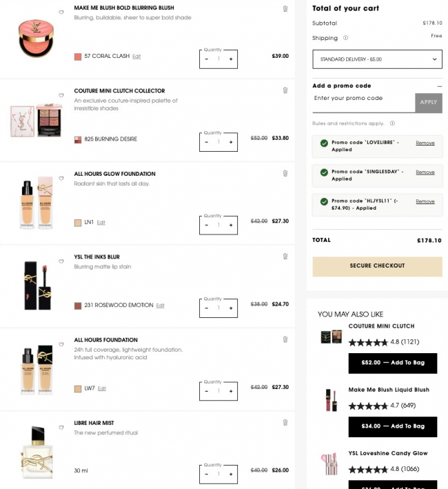The width and height of the screenshot is (448, 489).
Task: Favorite the Libre Hair Mist heart icon
Action: tap(61, 427)
